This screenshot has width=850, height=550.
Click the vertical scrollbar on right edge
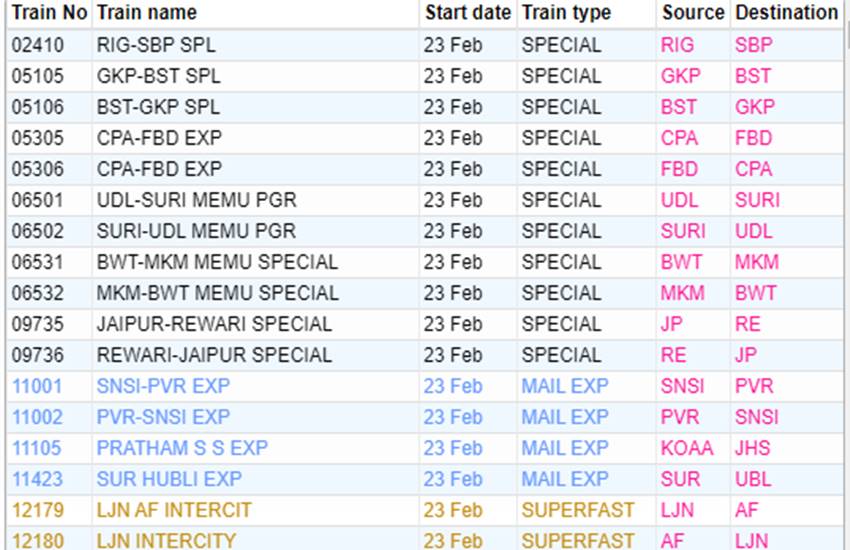(x=847, y=275)
